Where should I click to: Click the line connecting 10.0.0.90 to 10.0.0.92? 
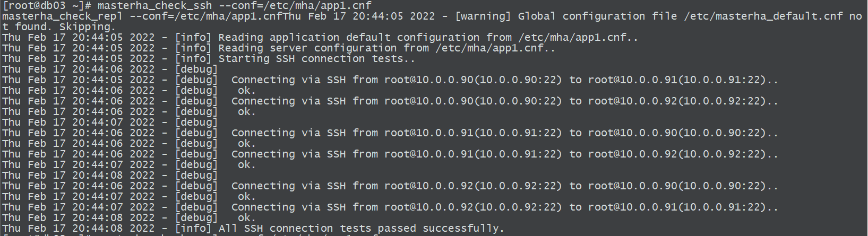click(390, 101)
